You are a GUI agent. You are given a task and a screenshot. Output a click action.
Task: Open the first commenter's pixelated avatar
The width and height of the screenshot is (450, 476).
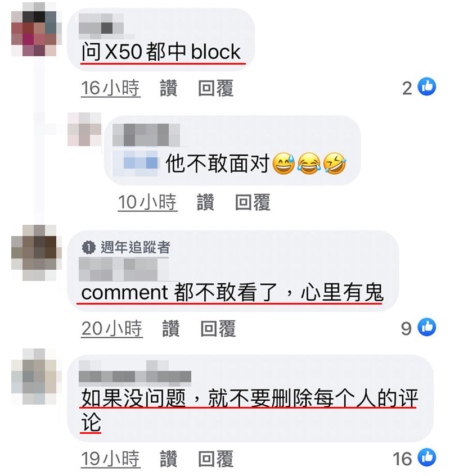coord(34,29)
